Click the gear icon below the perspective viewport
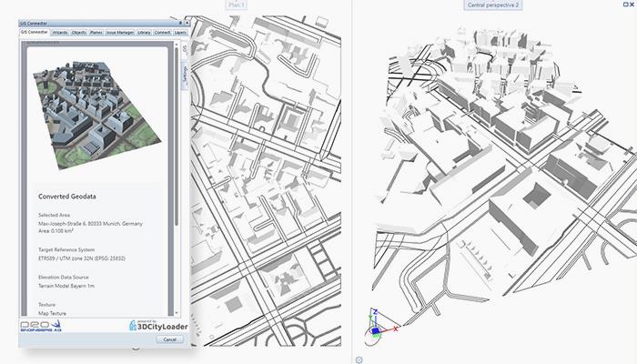Image resolution: width=637 pixels, height=364 pixels. click(359, 359)
